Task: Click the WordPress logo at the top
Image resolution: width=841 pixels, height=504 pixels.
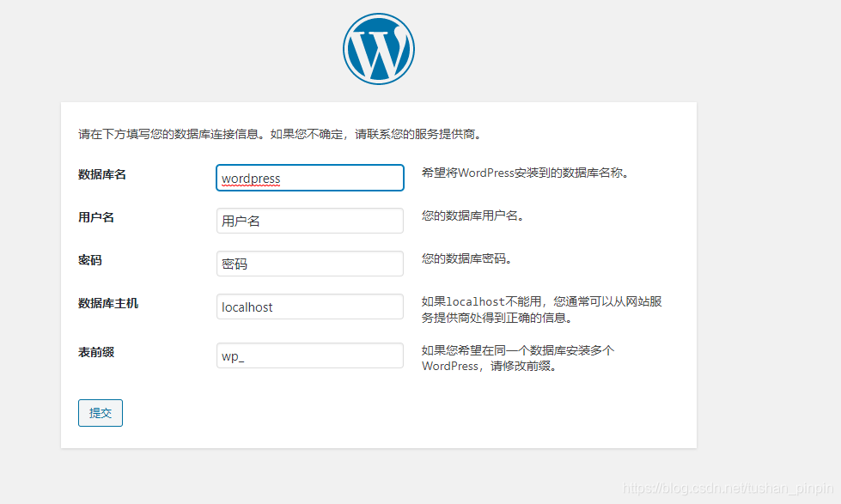Action: tap(378, 48)
